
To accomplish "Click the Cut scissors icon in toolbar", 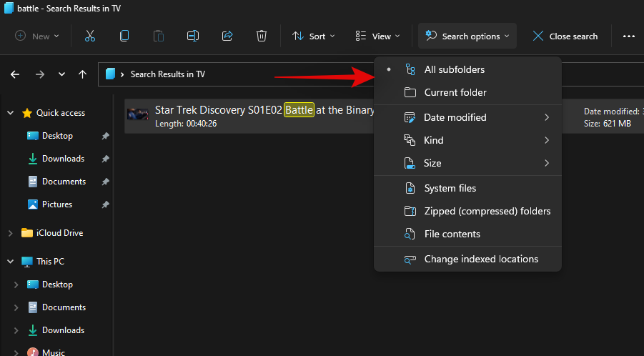I will click(90, 36).
